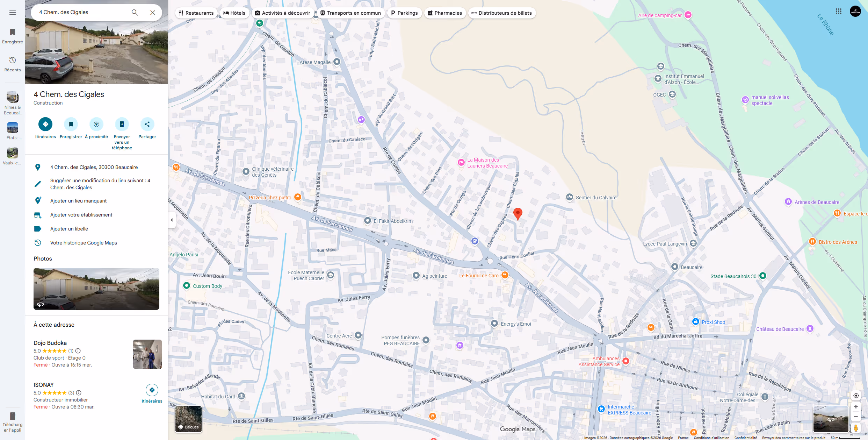Open the Partager share options

147,124
